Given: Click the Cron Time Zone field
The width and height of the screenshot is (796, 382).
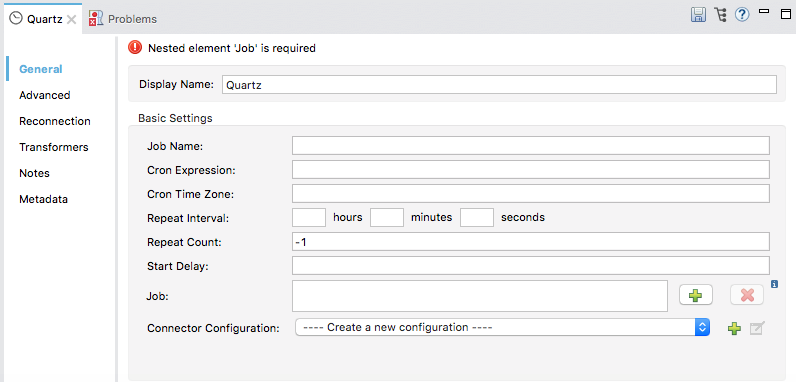Looking at the screenshot, I should (x=530, y=194).
